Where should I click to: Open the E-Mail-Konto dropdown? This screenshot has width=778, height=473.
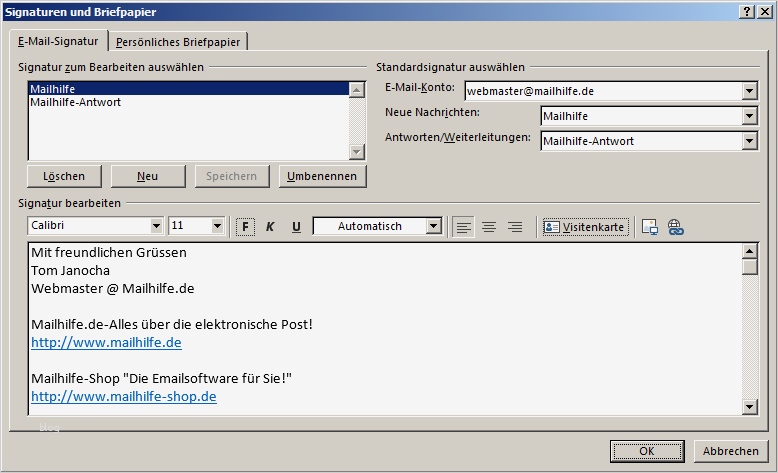tap(749, 91)
